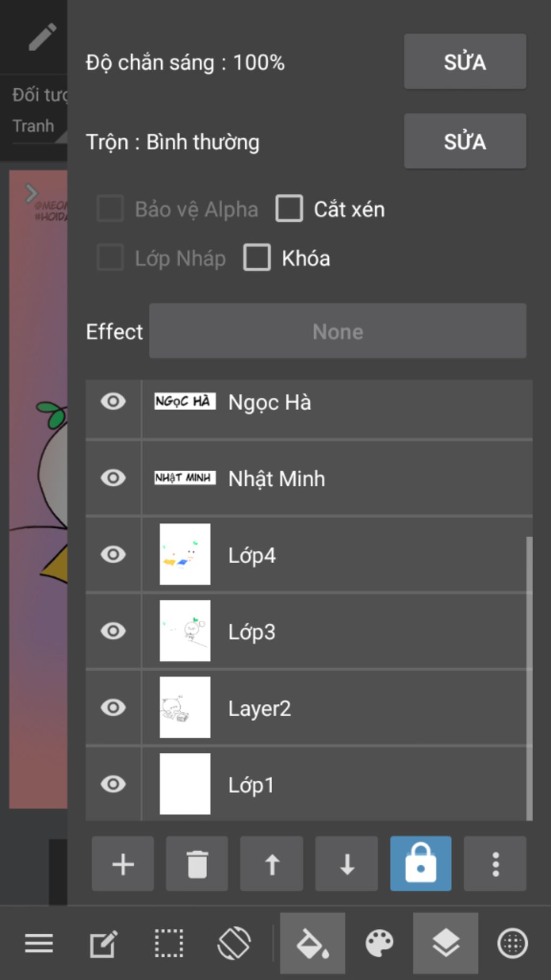Move layer down with the down arrow
Viewport: 551px width, 980px height.
pyautogui.click(x=347, y=864)
